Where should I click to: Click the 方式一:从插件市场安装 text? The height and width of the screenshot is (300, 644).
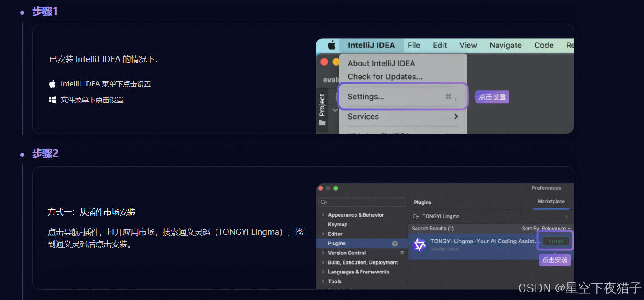92,212
